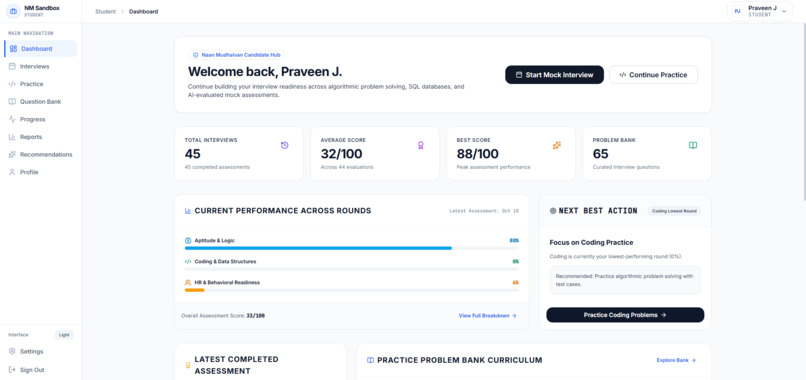Click the orange HR & Behavioral progress bar
The width and height of the screenshot is (806, 380).
click(194, 290)
